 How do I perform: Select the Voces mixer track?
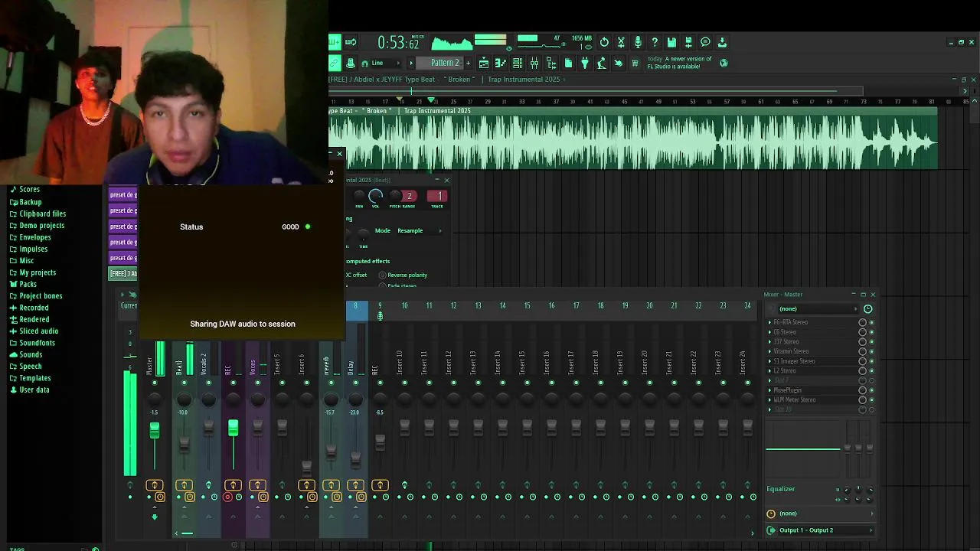point(253,367)
